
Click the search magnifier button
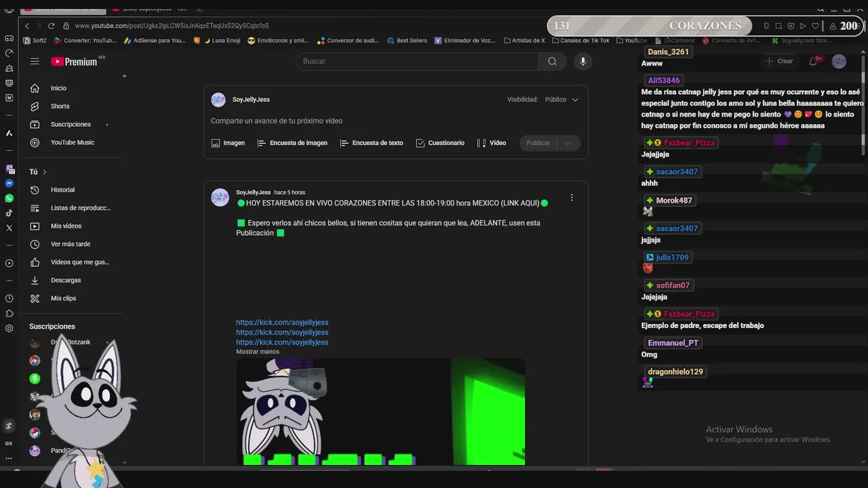pyautogui.click(x=552, y=61)
